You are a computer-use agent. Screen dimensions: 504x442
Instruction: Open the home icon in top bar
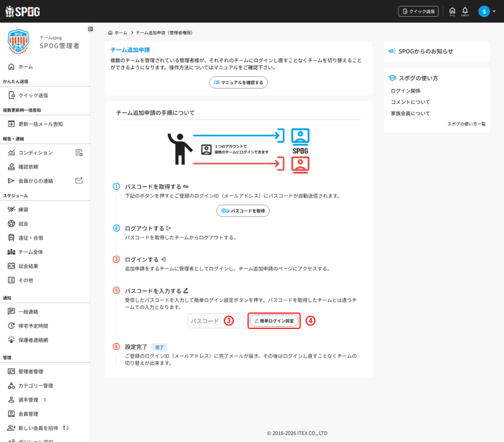click(452, 11)
